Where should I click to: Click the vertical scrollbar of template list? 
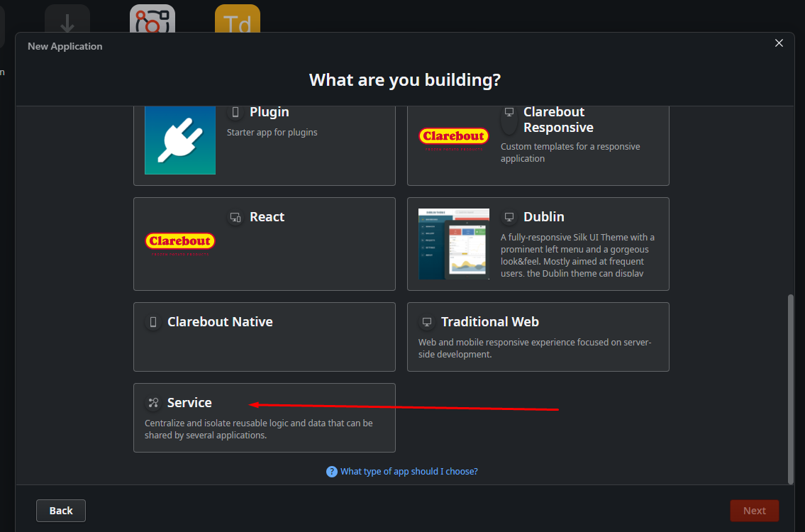[791, 389]
